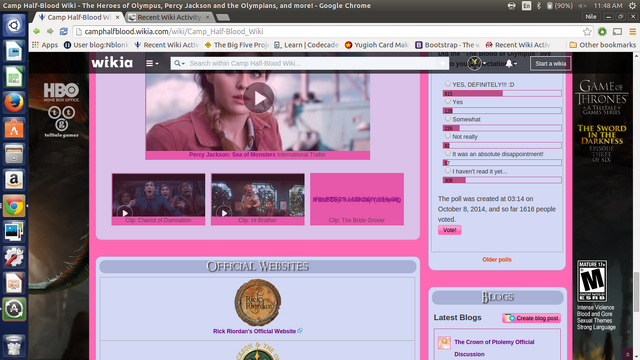Viewport: 640px width, 360px height.
Task: Click the muted volume indicator
Action: tap(582, 5)
